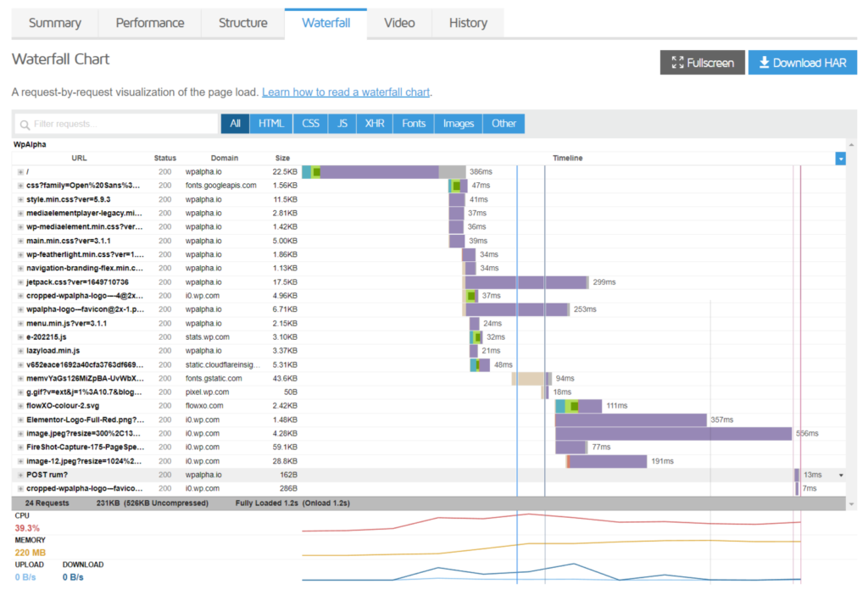
Task: Filter requests by CSS
Action: click(x=310, y=124)
